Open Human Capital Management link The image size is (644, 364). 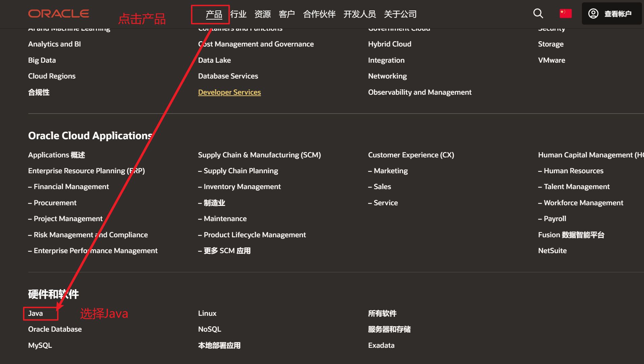[591, 155]
